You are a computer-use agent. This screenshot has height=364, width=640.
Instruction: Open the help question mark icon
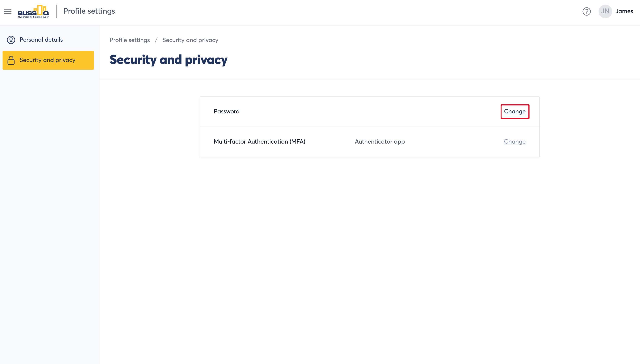tap(586, 11)
